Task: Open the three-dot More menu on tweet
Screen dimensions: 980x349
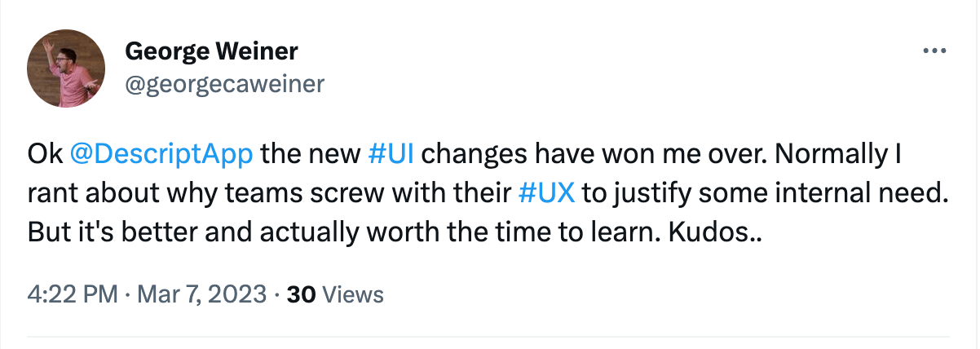Action: pyautogui.click(x=932, y=51)
